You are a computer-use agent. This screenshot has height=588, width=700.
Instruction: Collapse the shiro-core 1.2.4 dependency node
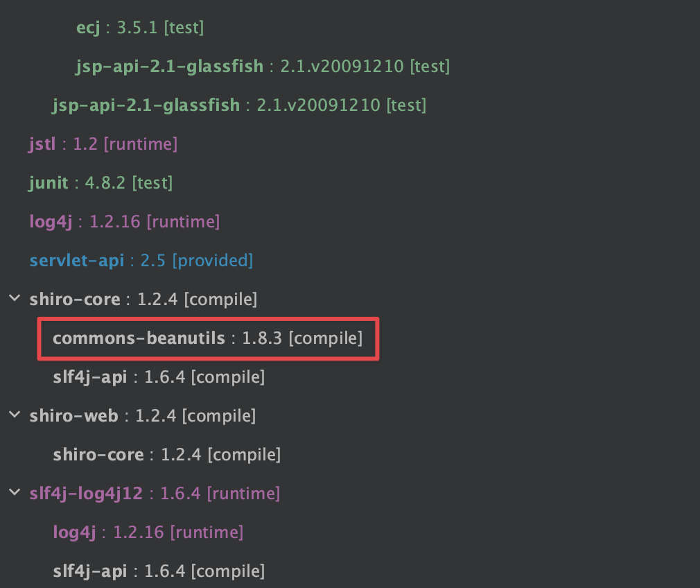[x=15, y=300]
